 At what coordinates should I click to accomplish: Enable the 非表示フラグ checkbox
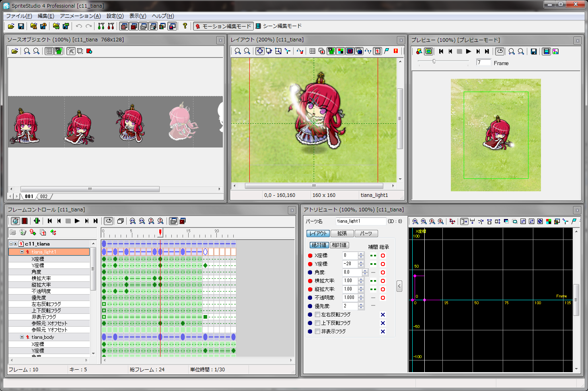[318, 332]
